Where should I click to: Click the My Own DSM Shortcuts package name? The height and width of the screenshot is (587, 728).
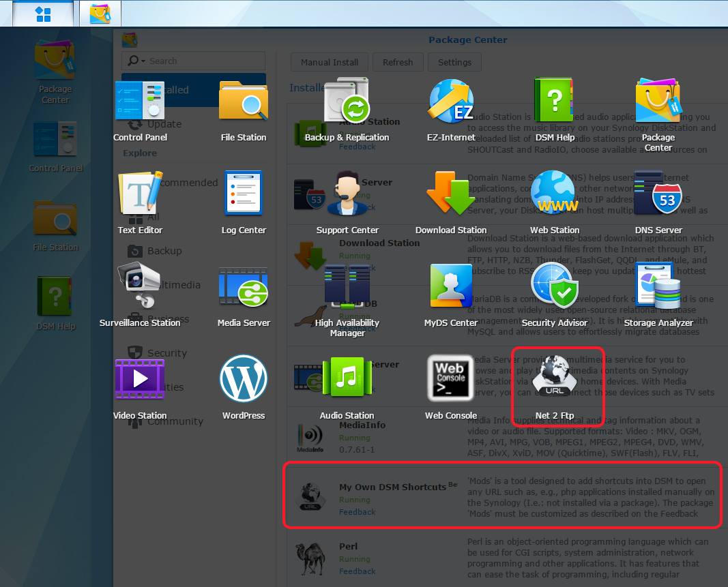coord(392,487)
